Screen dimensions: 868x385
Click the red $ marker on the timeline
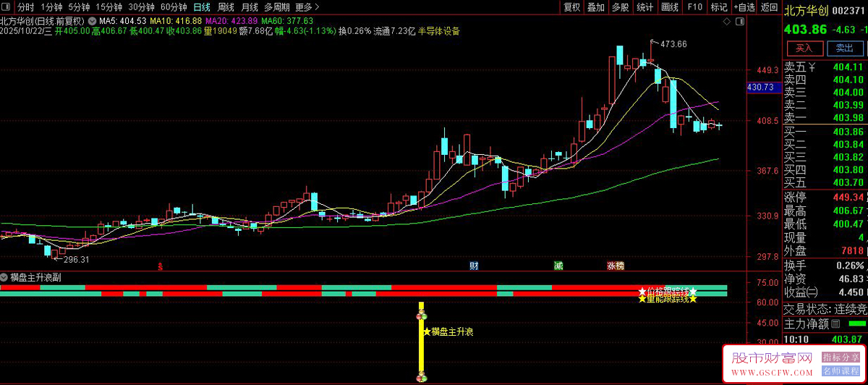pos(161,266)
